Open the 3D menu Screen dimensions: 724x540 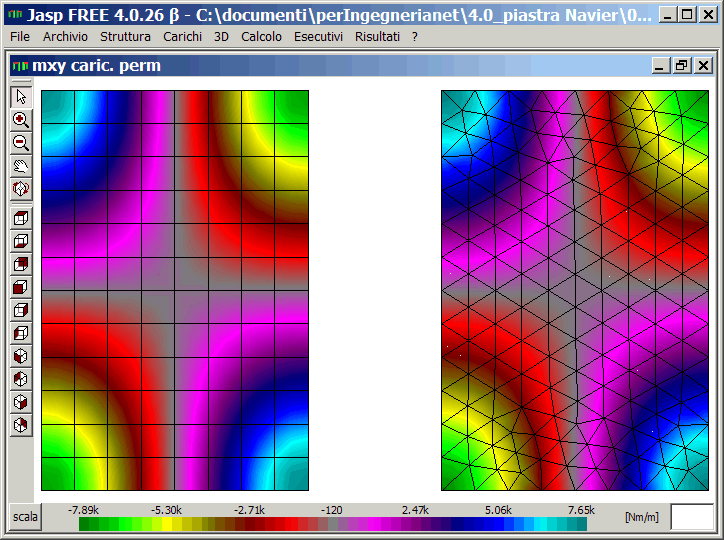(221, 36)
